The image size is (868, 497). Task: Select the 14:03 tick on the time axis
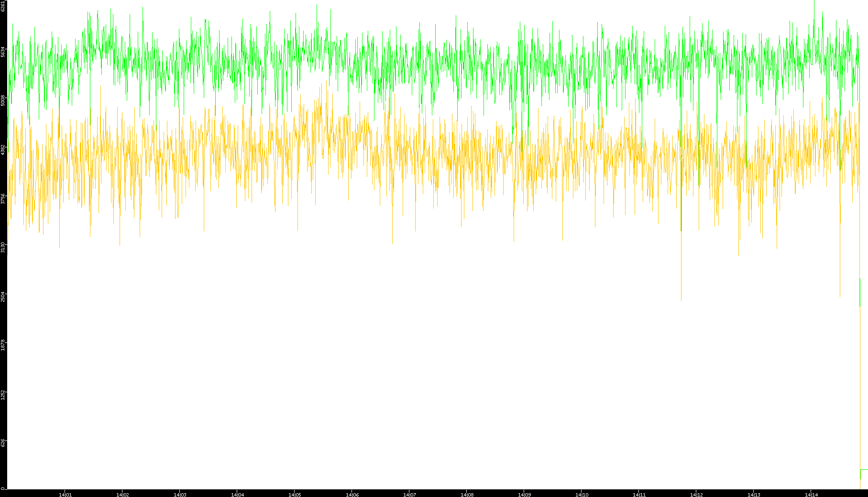(x=180, y=494)
